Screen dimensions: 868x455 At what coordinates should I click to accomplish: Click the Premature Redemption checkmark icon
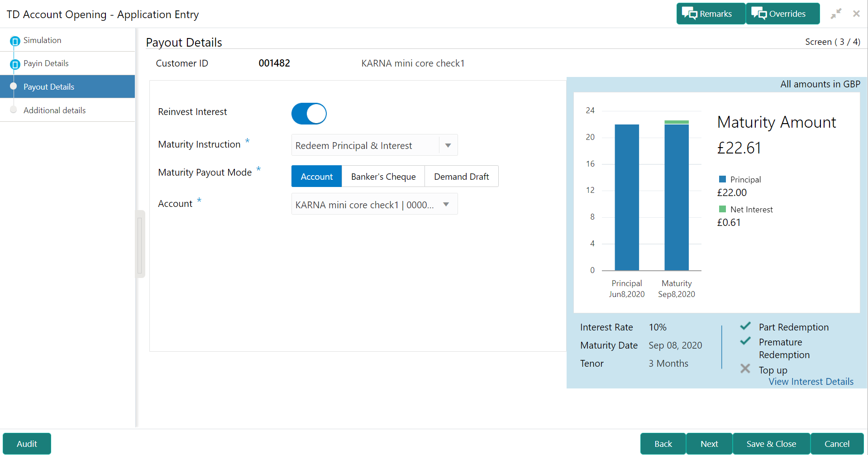[x=745, y=341]
